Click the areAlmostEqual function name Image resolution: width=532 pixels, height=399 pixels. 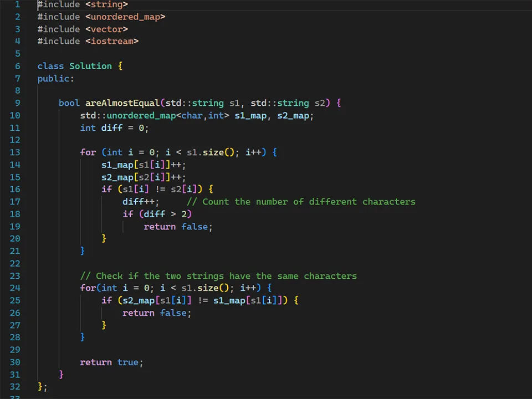(121, 103)
